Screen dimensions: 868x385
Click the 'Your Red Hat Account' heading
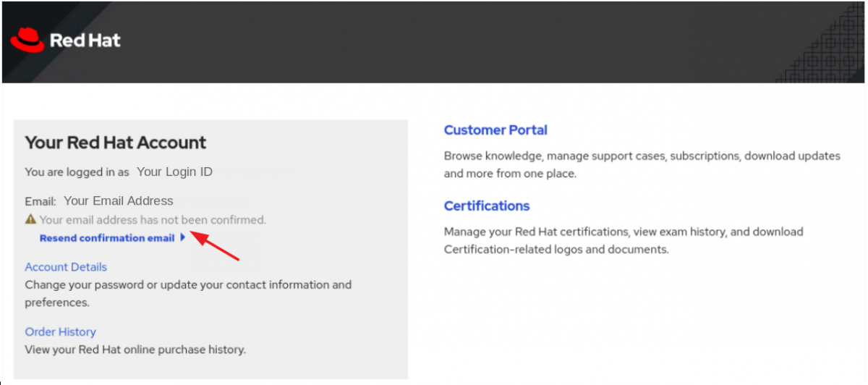(116, 143)
